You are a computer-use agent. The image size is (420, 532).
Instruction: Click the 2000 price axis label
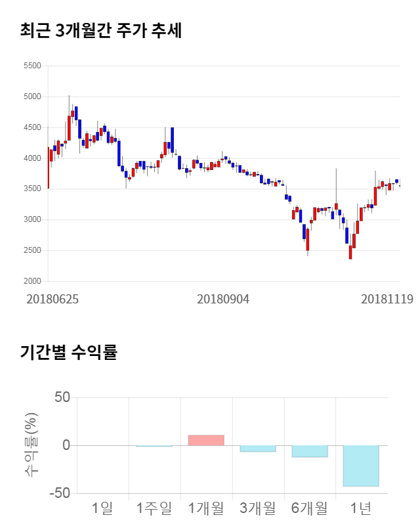coord(31,281)
